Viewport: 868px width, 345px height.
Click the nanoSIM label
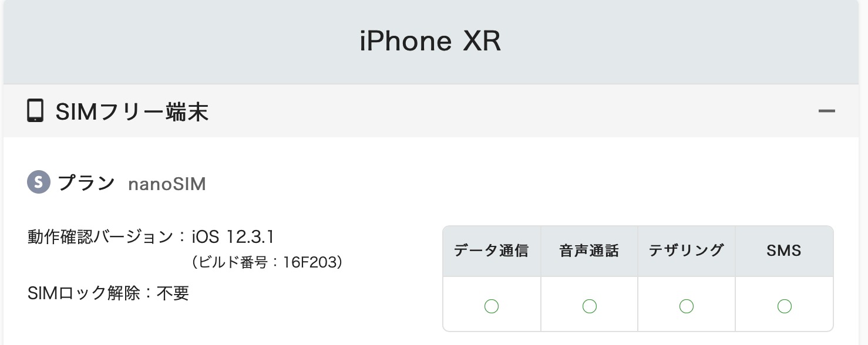(167, 184)
